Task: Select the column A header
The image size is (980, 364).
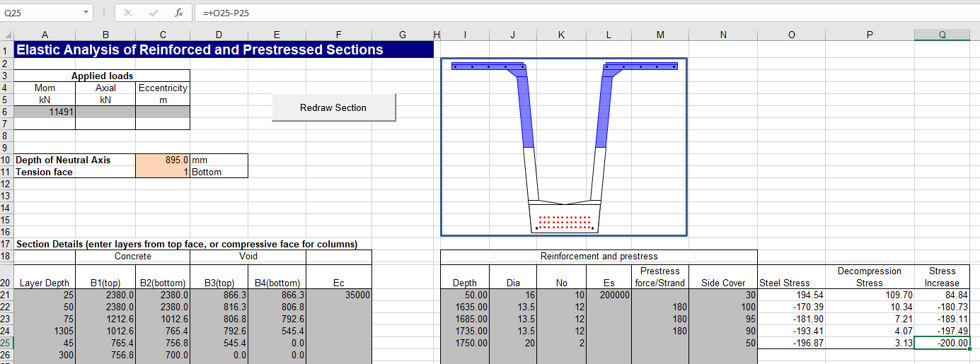Action: (x=45, y=35)
